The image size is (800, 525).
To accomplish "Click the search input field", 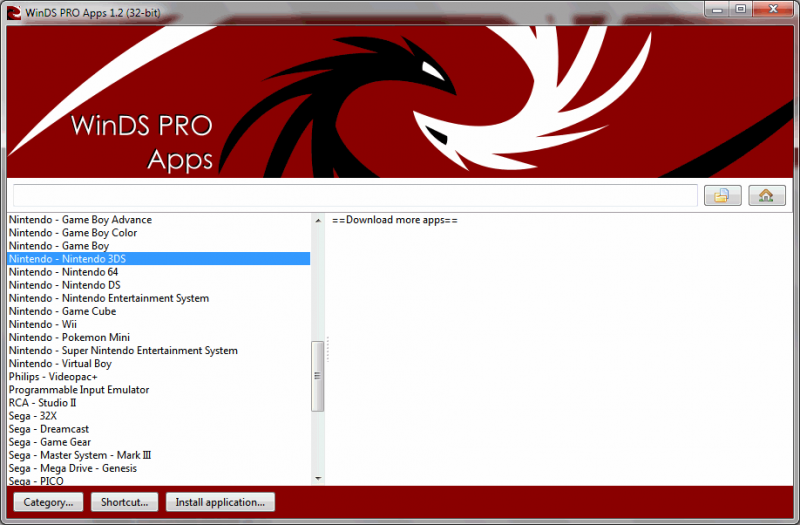I will tap(355, 195).
